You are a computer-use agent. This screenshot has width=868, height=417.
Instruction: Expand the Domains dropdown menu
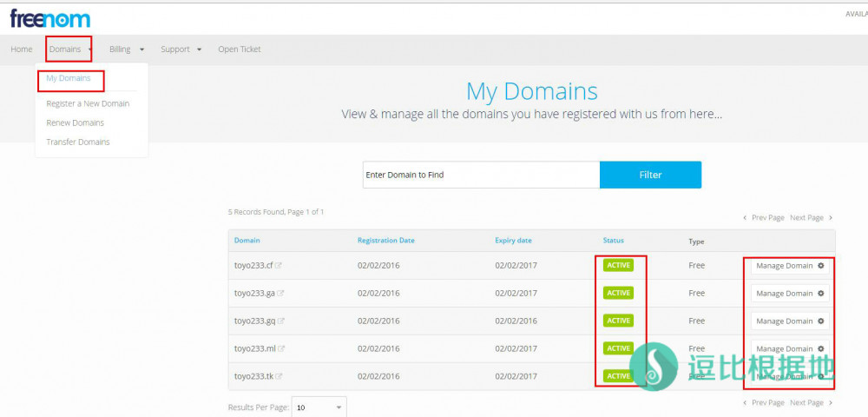pyautogui.click(x=69, y=50)
